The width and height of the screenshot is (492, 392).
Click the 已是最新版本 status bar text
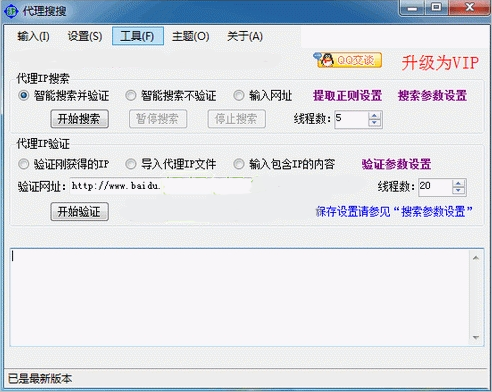[x=40, y=379]
